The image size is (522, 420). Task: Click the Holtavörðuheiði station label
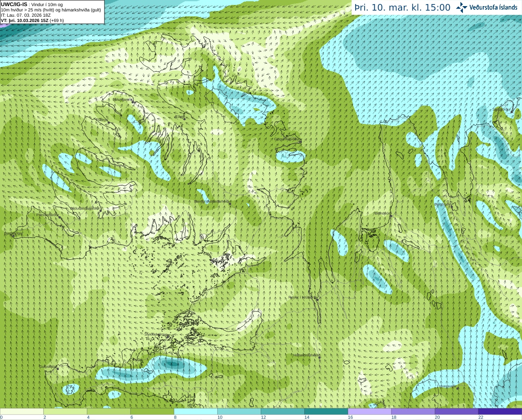(306, 355)
